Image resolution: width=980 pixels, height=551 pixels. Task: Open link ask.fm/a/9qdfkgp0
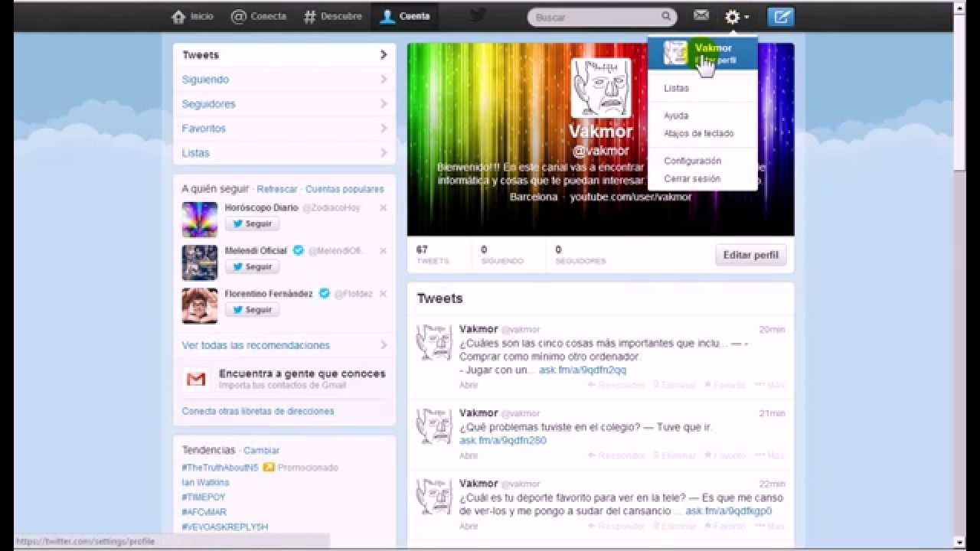[x=728, y=510]
